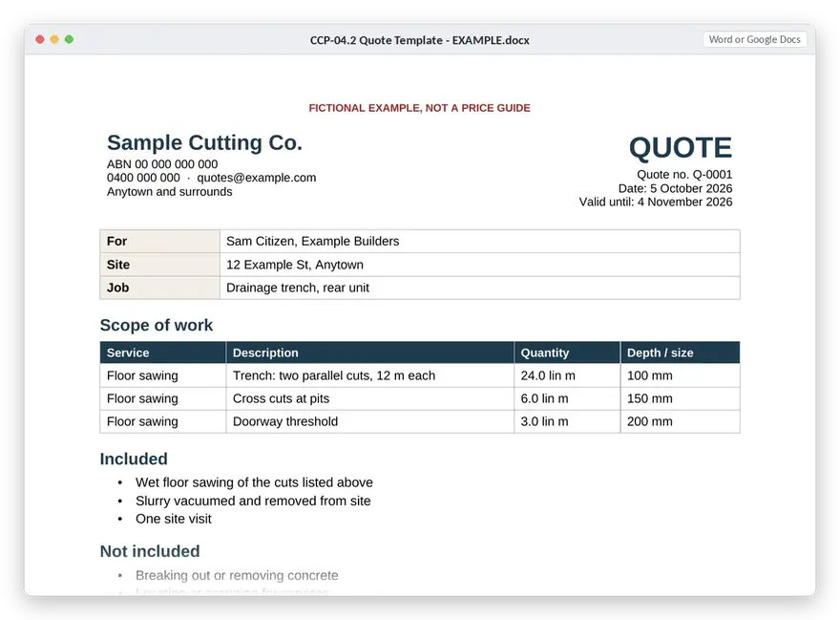The image size is (840, 620).
Task: Click the 'Doorway threshold' cell
Action: pyautogui.click(x=369, y=421)
